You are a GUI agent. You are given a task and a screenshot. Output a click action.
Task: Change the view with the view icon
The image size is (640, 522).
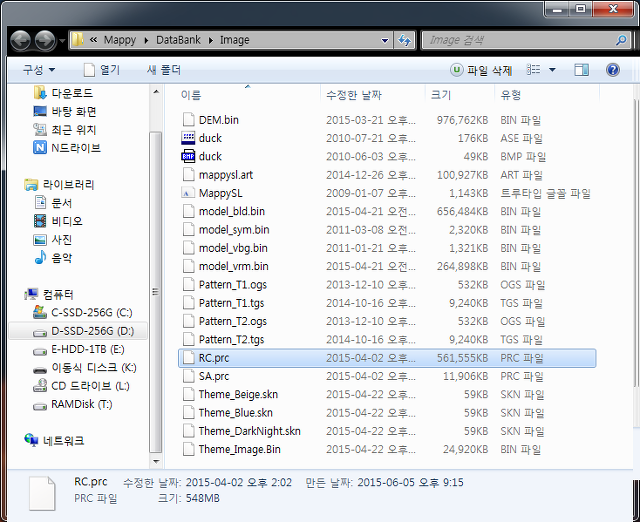[533, 70]
